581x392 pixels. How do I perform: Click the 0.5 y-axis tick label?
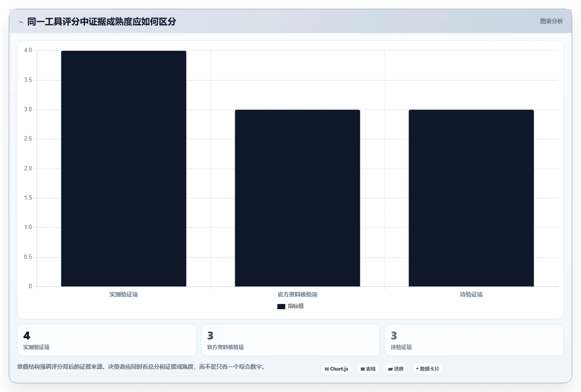click(x=28, y=257)
